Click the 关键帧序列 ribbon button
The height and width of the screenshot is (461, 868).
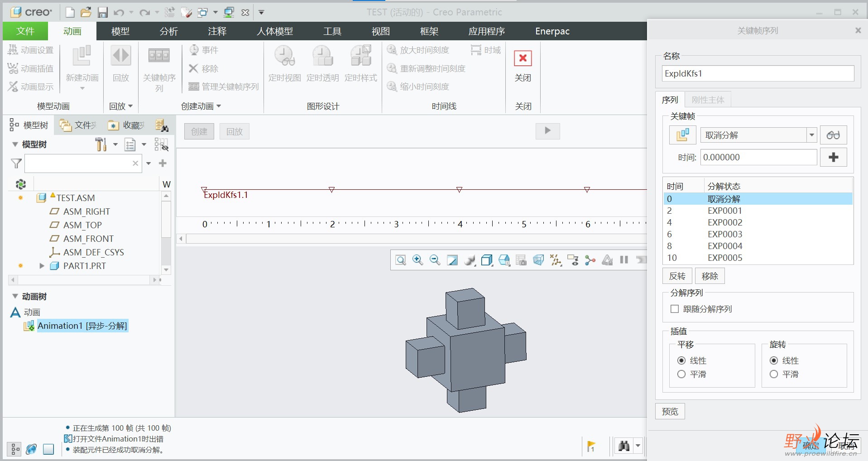159,68
